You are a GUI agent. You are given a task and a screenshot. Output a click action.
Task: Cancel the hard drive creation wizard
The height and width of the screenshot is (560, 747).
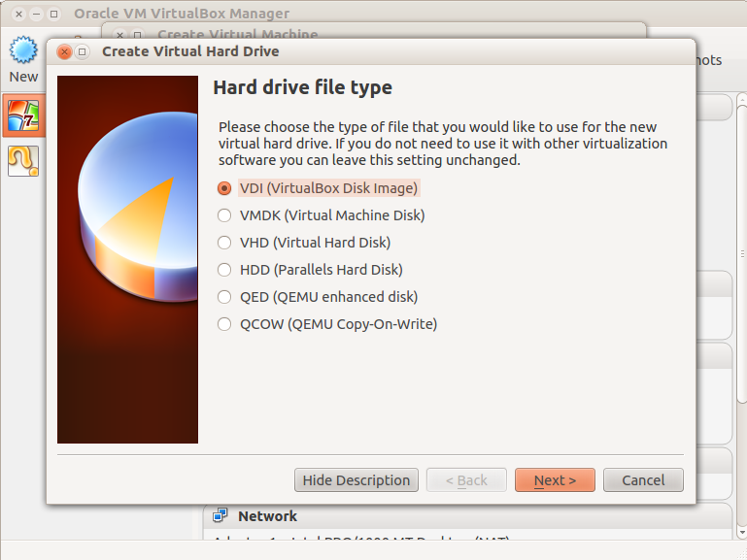pos(643,480)
